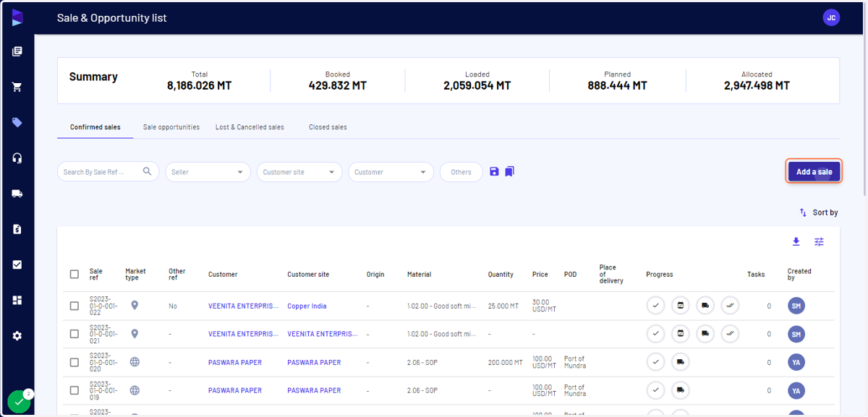
Task: Open the invoice document section in sidebar
Action: click(x=17, y=229)
